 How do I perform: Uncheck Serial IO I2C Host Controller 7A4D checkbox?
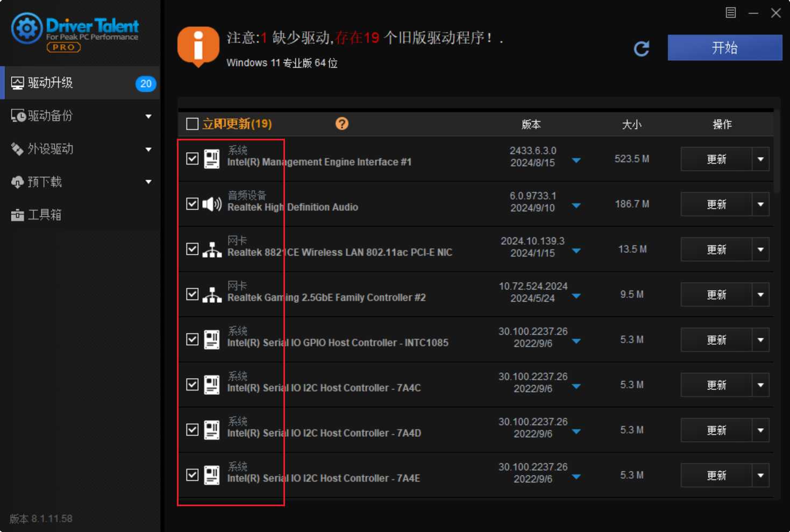tap(192, 430)
